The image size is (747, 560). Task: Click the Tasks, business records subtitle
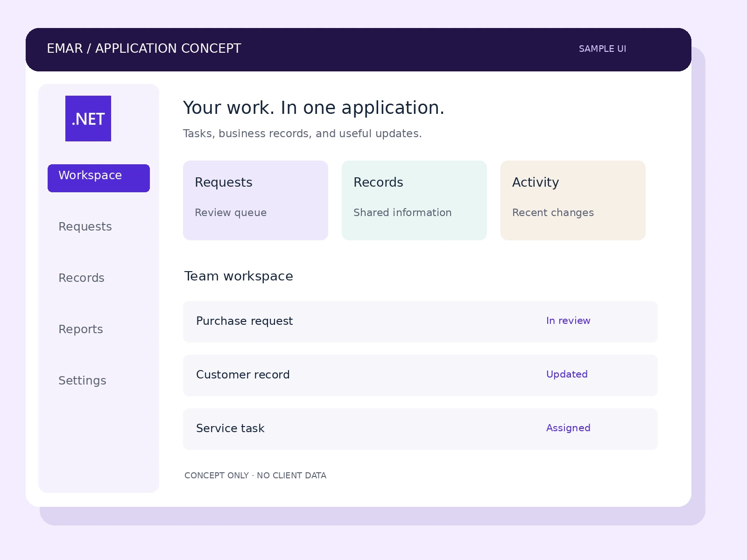pos(302,133)
